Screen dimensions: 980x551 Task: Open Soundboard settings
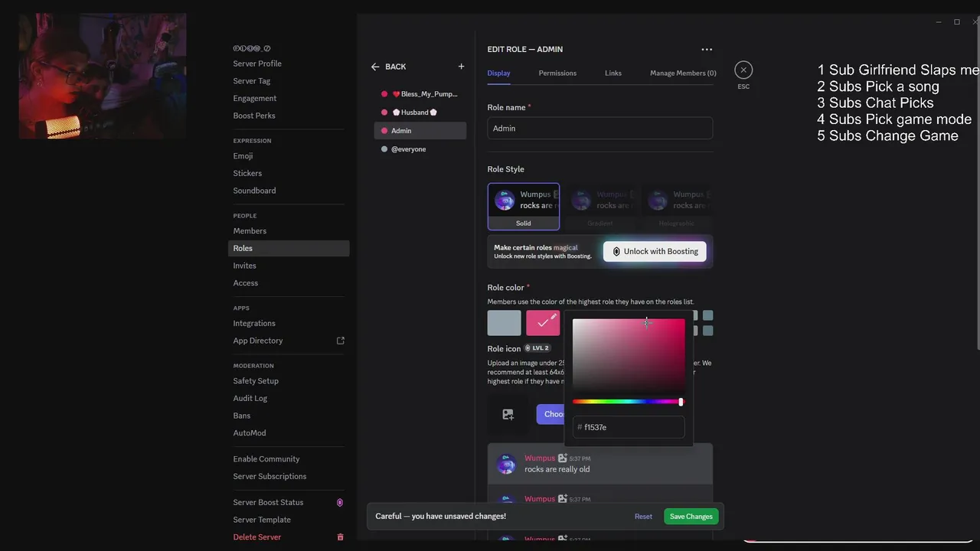click(254, 191)
